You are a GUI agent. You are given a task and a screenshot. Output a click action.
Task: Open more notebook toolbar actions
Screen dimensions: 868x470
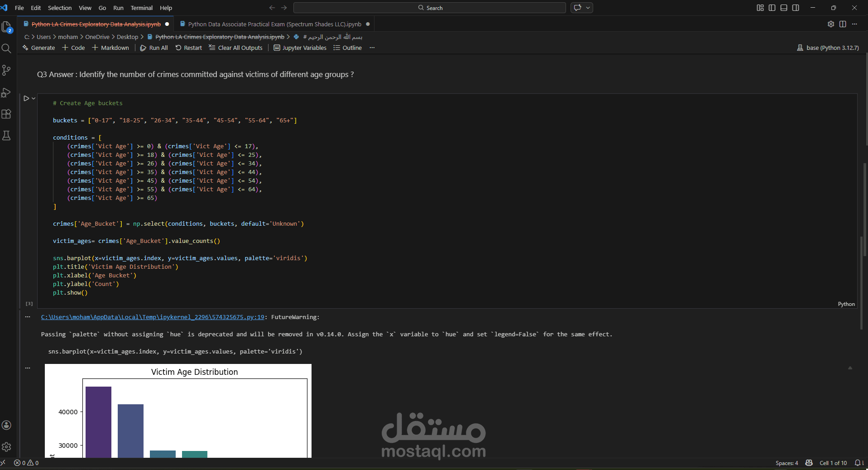372,48
